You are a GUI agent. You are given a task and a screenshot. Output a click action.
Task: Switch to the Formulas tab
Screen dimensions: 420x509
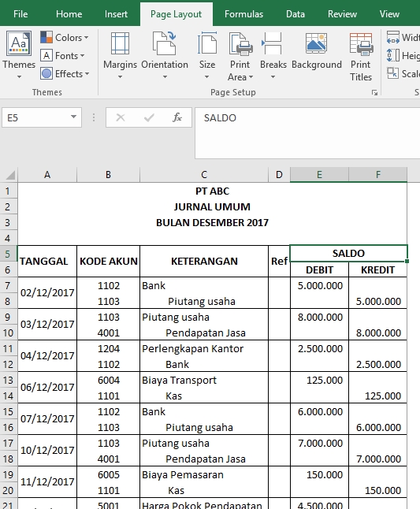[x=243, y=14]
